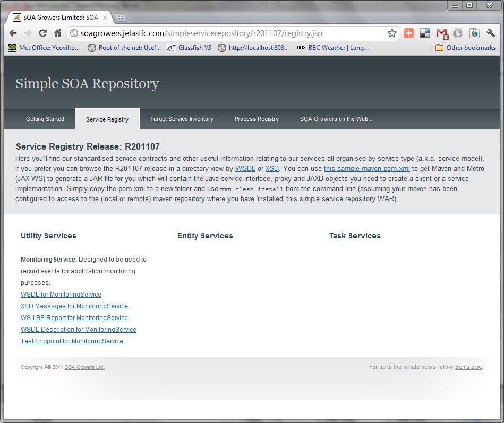This screenshot has width=504, height=423.
Task: Open the wrench settings menu
Action: [x=490, y=32]
